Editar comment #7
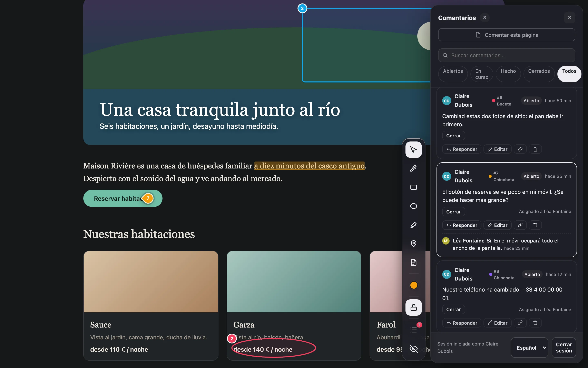The height and width of the screenshot is (368, 588). (x=497, y=225)
